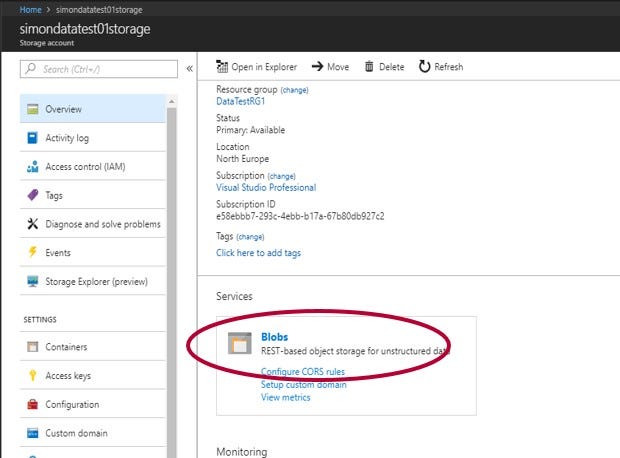The image size is (620, 458).
Task: Click the Blobs service tile icon
Action: [x=240, y=343]
